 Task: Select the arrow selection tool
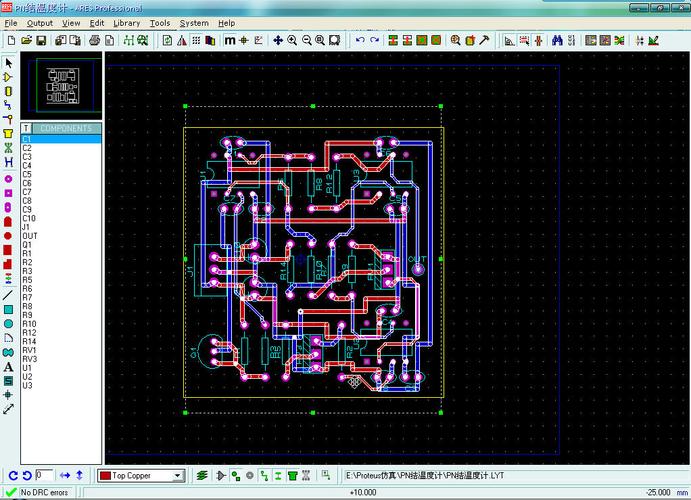click(x=8, y=63)
